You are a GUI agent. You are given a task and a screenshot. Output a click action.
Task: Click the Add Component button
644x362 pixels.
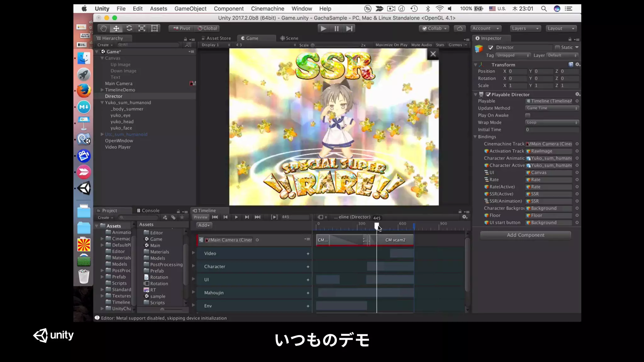[x=525, y=235]
